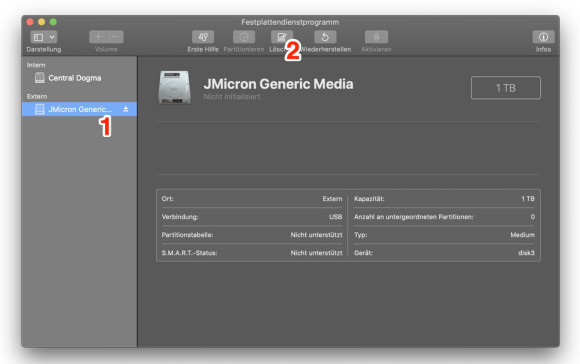Select the 'Verbindung:' USB row
The image size is (580, 364).
point(252,217)
